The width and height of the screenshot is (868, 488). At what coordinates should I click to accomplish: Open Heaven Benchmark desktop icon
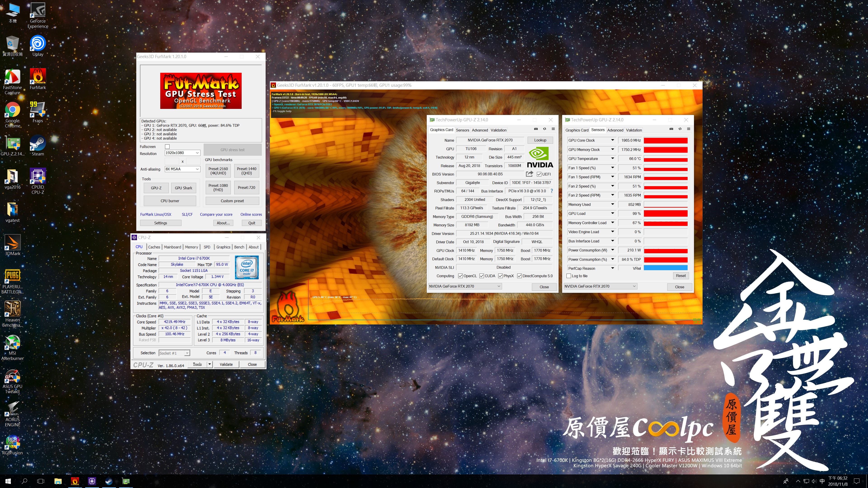click(12, 314)
